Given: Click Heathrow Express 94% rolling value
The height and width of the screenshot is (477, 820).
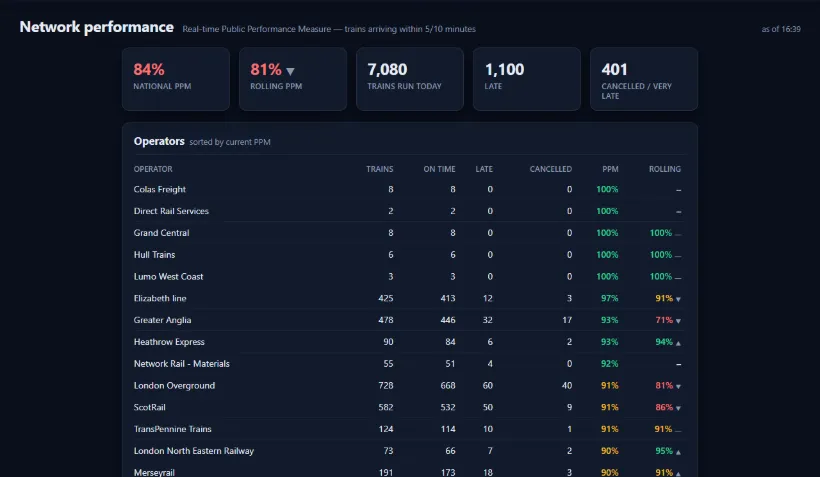Looking at the screenshot, I should point(664,342).
